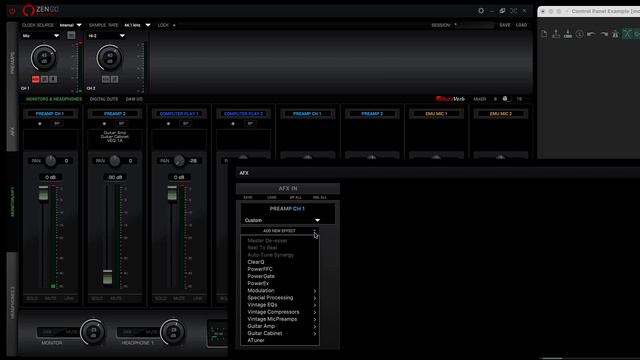Expand the Guitar Amp submenu

(x=282, y=326)
